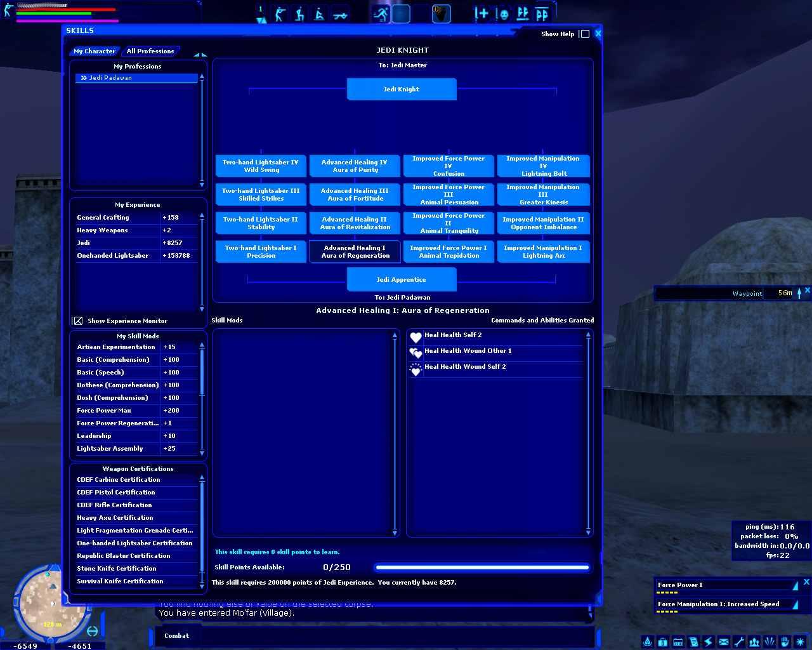Click the down arrow of My Skill Mods list
This screenshot has width=812, height=650.
pyautogui.click(x=202, y=453)
